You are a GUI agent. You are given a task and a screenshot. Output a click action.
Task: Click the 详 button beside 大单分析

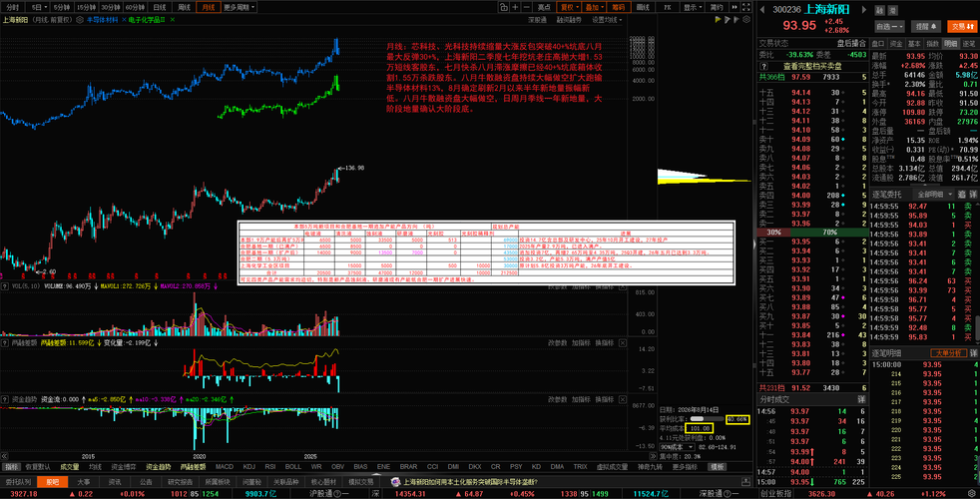[x=973, y=353]
